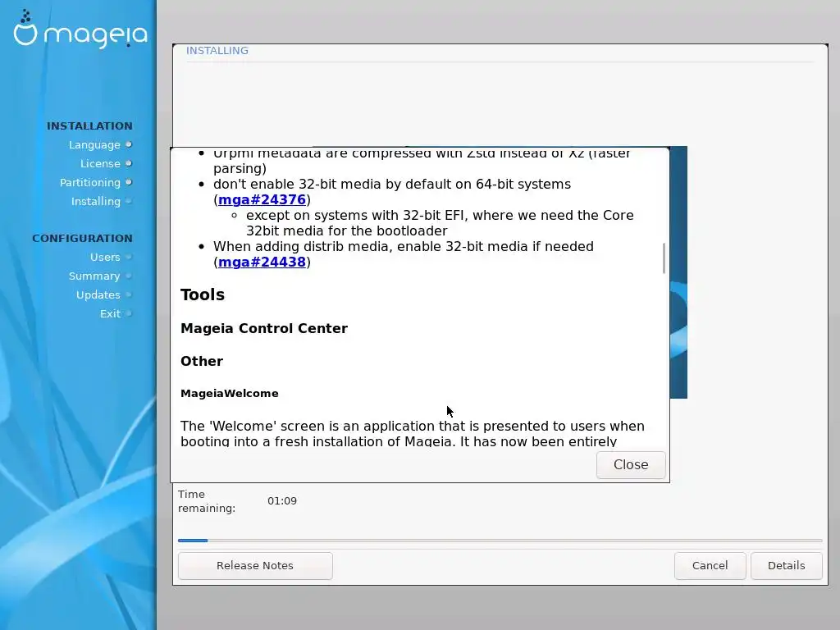This screenshot has width=840, height=630.
Task: Click the 32-bit EFI exception sub-bullet text
Action: tap(440, 223)
